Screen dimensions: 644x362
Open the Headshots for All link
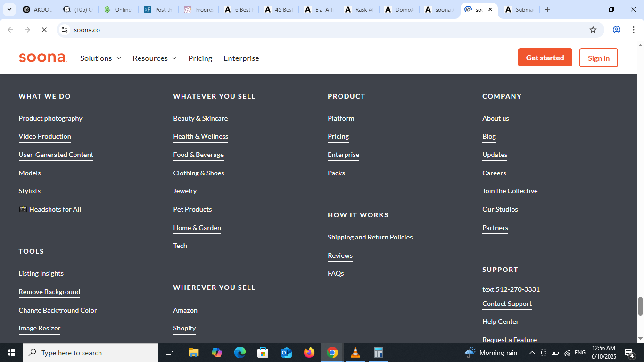(x=50, y=209)
